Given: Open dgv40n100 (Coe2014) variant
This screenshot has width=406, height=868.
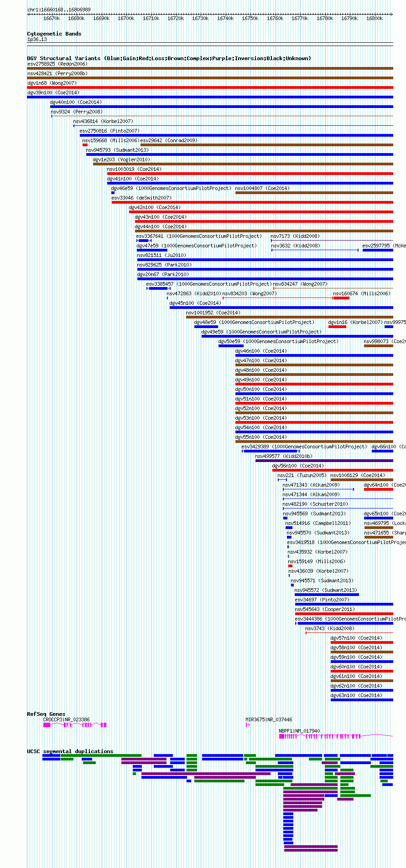Looking at the screenshot, I should (x=76, y=102).
